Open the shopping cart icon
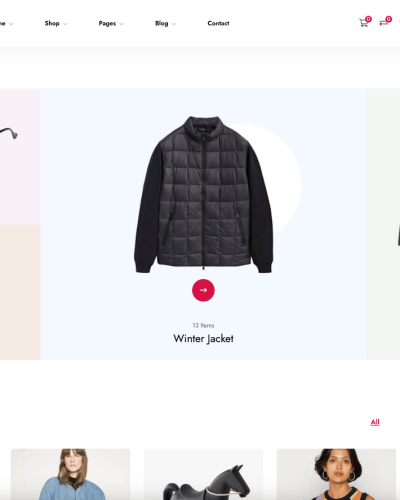Screen dimensions: 400x500 [363, 23]
